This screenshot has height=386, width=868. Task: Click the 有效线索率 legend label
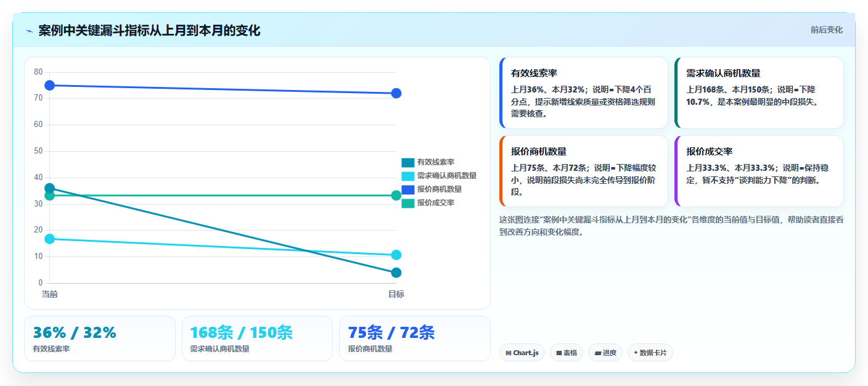(436, 162)
